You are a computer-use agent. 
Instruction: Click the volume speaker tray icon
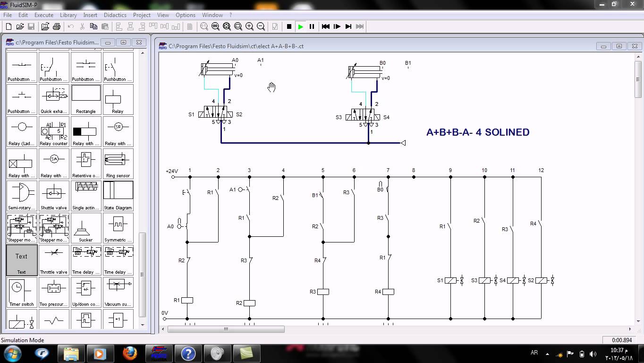coord(593,354)
